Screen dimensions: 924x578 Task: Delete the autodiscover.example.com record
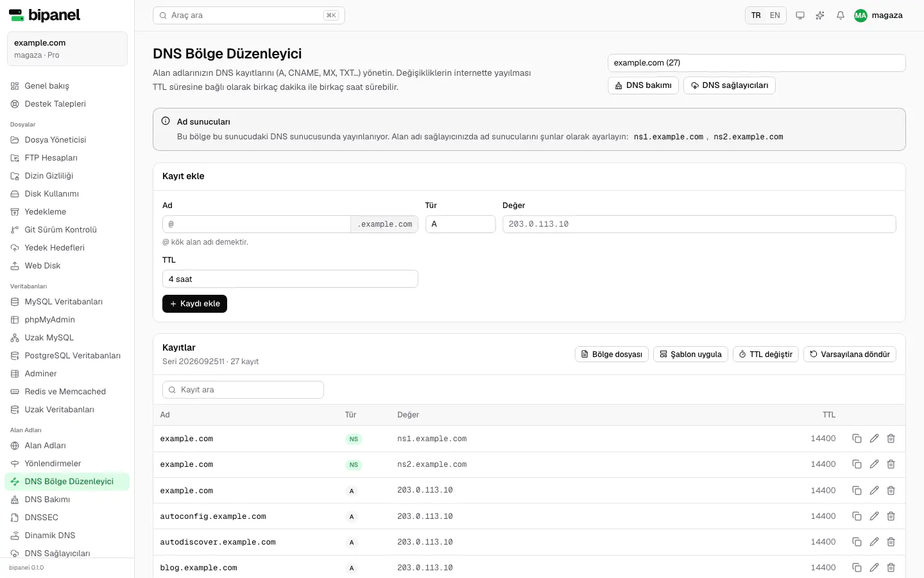[891, 542]
